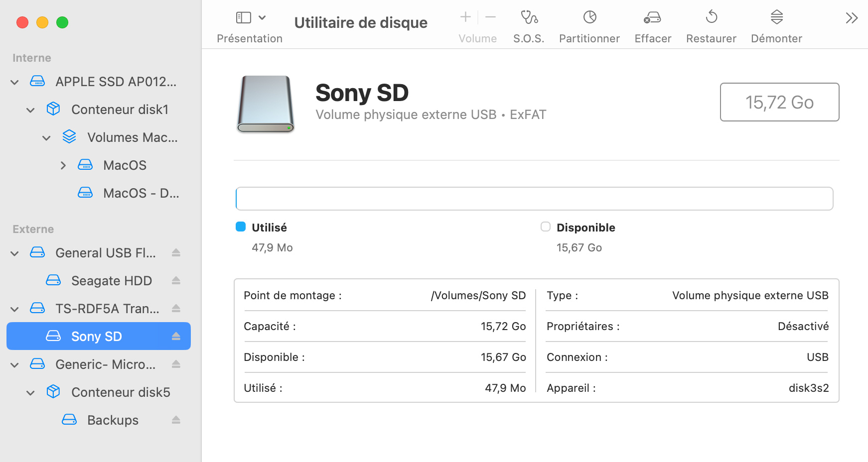Collapse Conteneur disk5 in sidebar
Image resolution: width=868 pixels, height=462 pixels.
click(x=30, y=392)
